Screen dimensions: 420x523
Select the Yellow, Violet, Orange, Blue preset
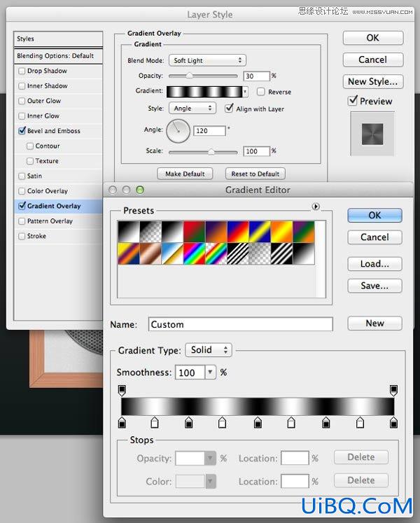129,253
